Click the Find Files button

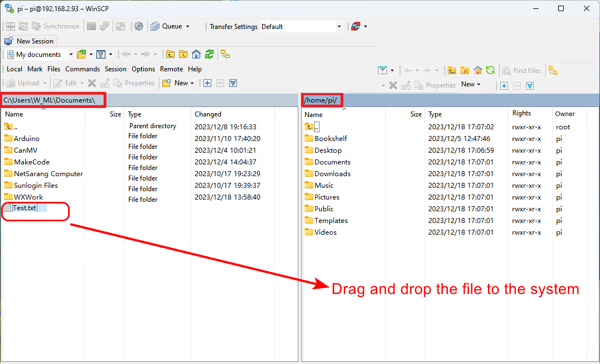(521, 71)
